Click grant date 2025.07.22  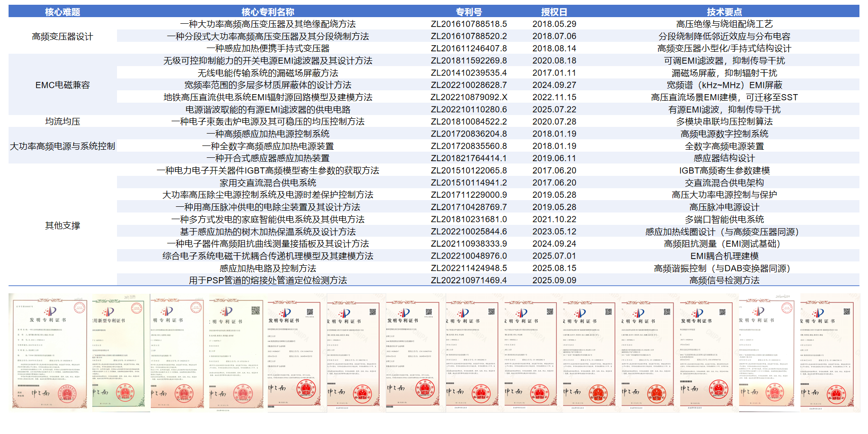554,110
